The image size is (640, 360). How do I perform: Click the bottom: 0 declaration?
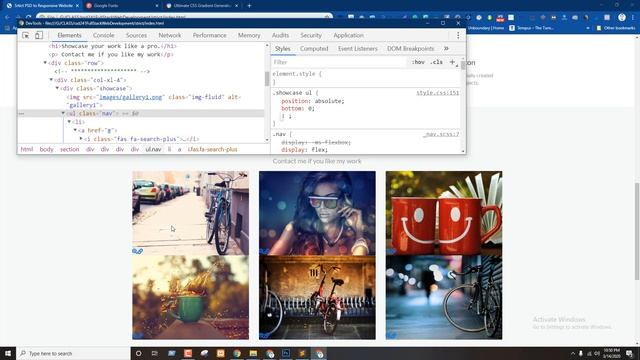tap(298, 109)
